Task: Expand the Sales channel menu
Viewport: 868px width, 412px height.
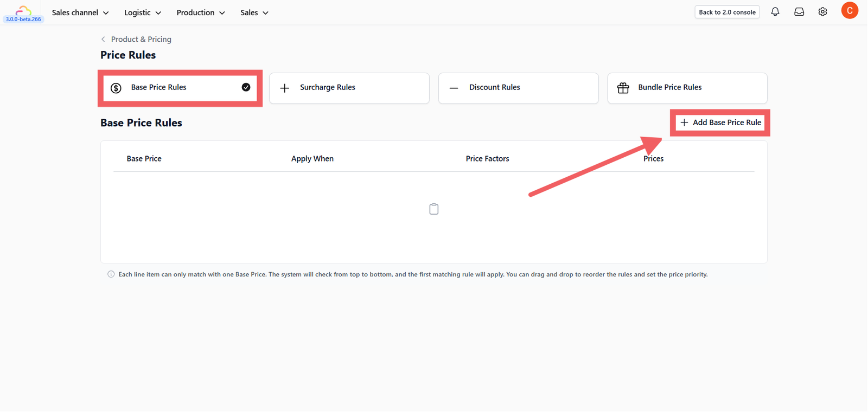Action: click(80, 12)
